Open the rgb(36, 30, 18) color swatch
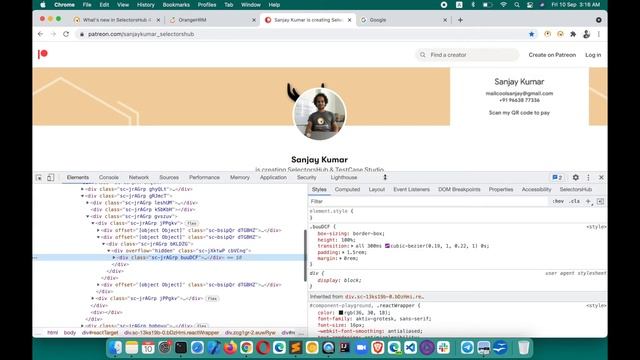The height and width of the screenshot is (360, 640). point(341,313)
